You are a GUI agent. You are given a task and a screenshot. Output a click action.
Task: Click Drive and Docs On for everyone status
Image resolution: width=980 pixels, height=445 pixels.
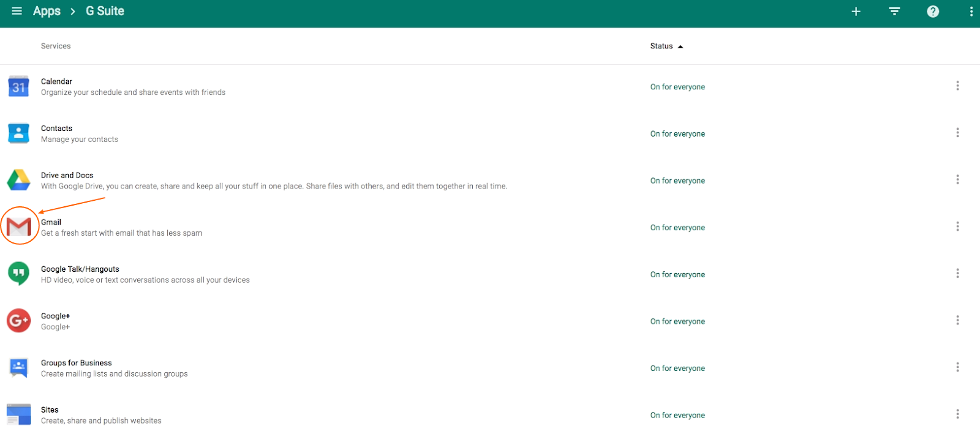point(677,181)
